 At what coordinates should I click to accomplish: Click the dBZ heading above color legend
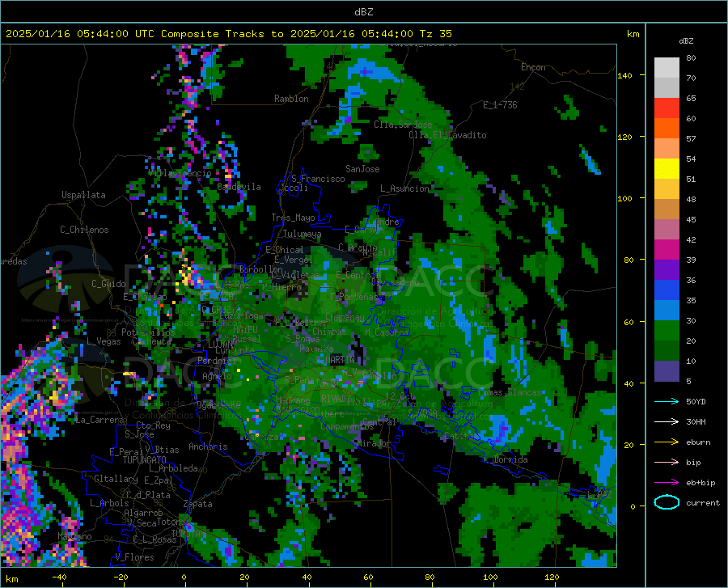click(686, 40)
